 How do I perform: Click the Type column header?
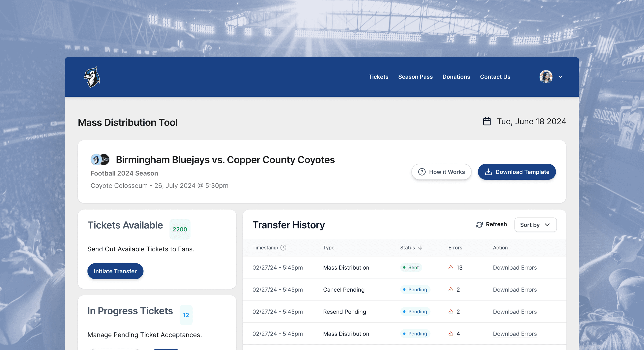point(329,248)
